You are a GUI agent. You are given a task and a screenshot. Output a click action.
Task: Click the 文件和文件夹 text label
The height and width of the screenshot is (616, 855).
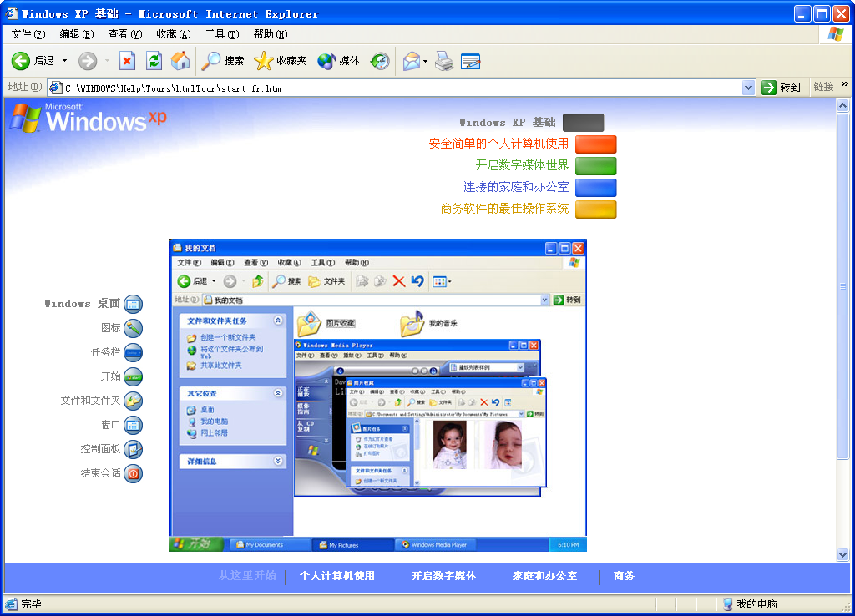click(x=90, y=401)
